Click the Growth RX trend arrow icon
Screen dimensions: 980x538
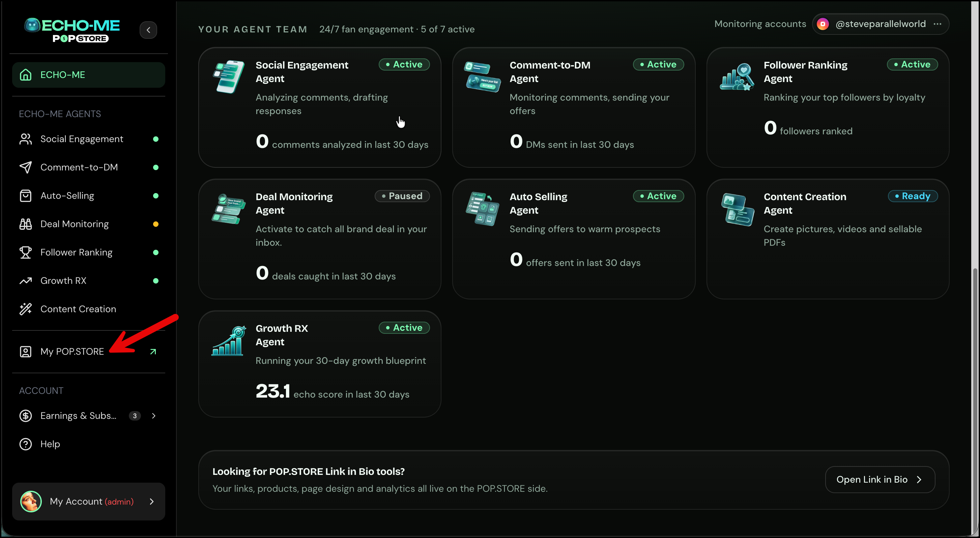pyautogui.click(x=26, y=280)
